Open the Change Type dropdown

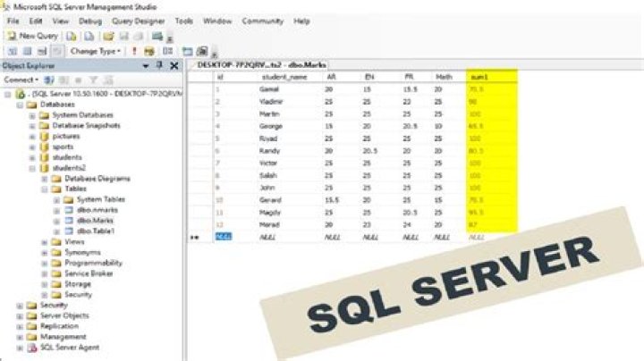(x=96, y=51)
